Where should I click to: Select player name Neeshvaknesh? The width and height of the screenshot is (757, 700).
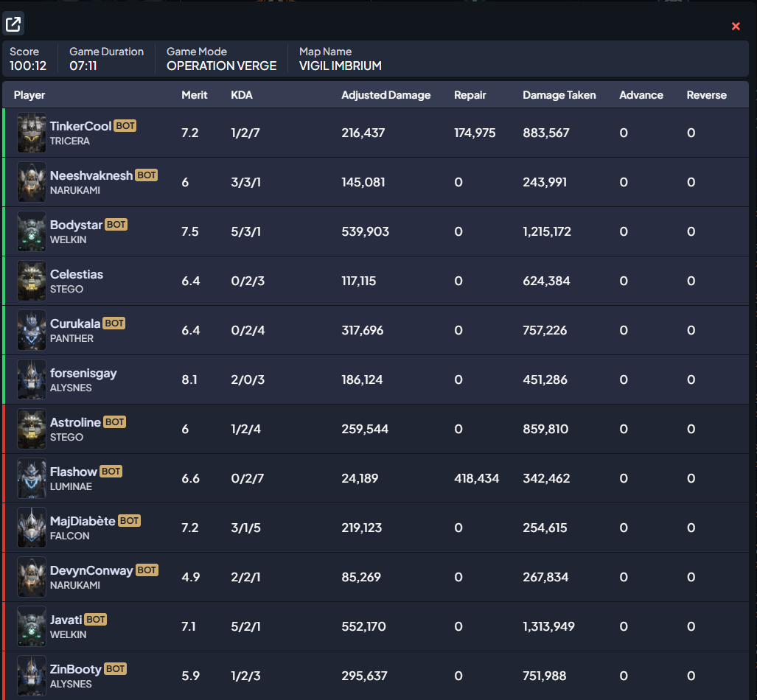pyautogui.click(x=91, y=175)
